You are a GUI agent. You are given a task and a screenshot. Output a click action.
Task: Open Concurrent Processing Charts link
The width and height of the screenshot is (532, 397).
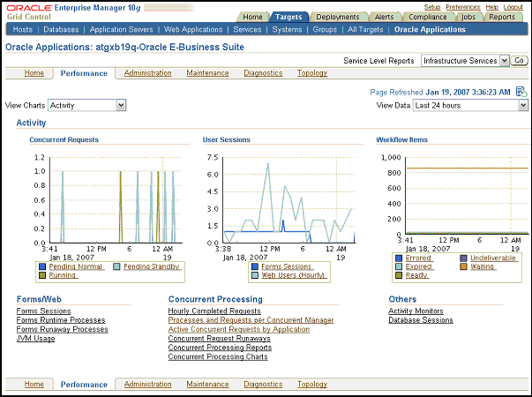click(218, 357)
